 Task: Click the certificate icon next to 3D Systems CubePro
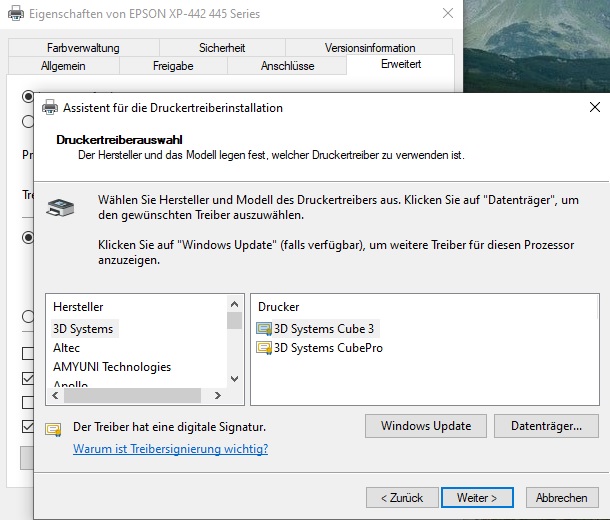[x=264, y=348]
